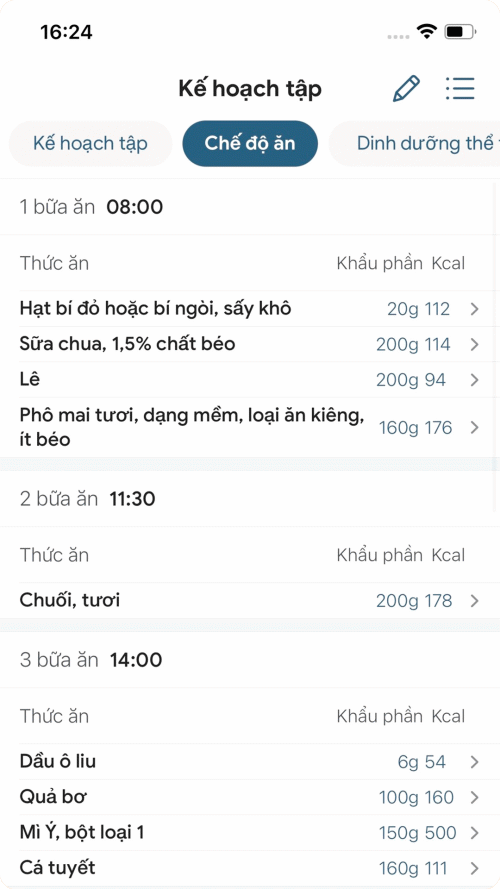Viewport: 500px width, 889px height.
Task: Select Cá tuyết food item
Action: pyautogui.click(x=250, y=868)
